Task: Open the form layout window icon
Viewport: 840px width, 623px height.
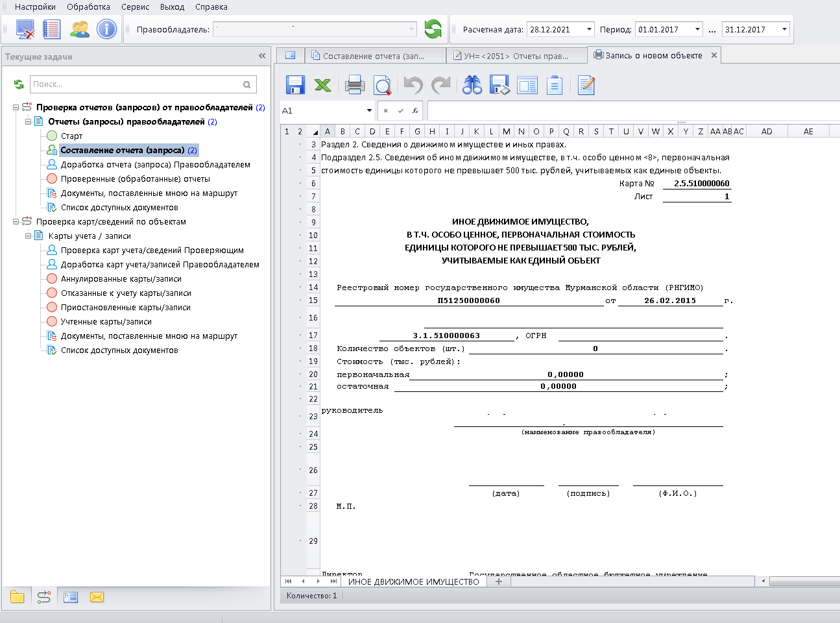Action: [527, 85]
